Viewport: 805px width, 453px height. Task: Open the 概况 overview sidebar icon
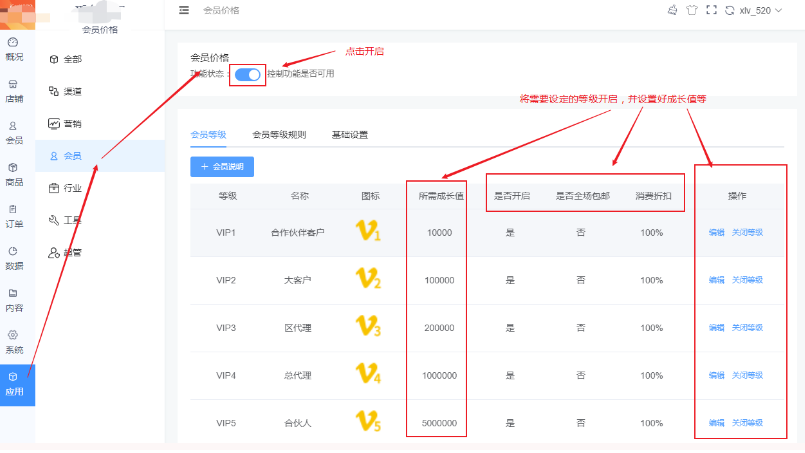(x=14, y=49)
